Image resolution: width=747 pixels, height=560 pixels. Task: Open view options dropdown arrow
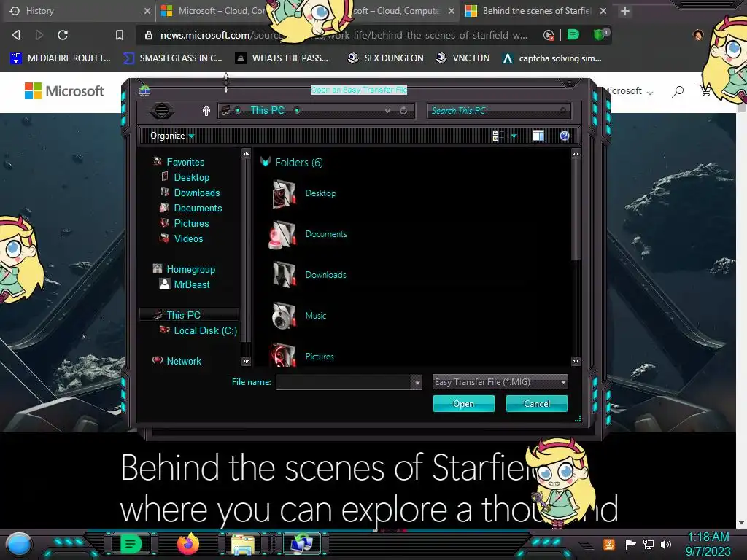coord(514,136)
